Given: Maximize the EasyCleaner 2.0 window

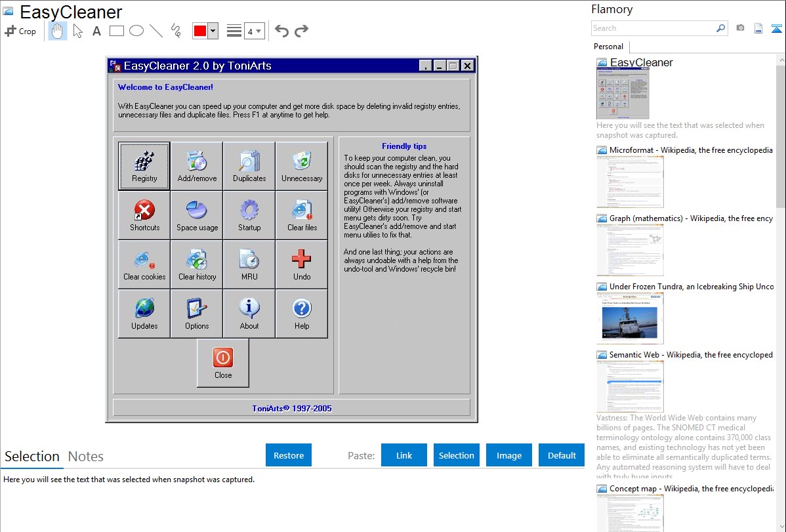Looking at the screenshot, I should coord(453,66).
